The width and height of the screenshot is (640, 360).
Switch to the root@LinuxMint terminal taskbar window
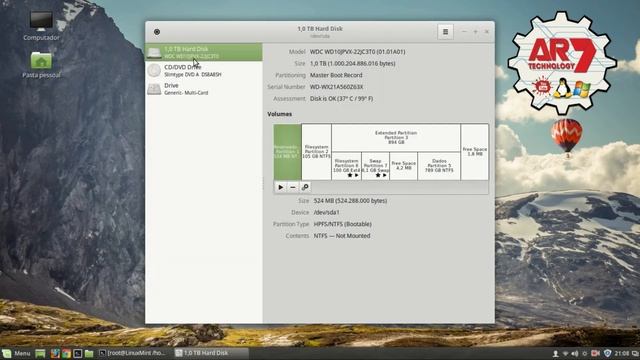coord(133,353)
